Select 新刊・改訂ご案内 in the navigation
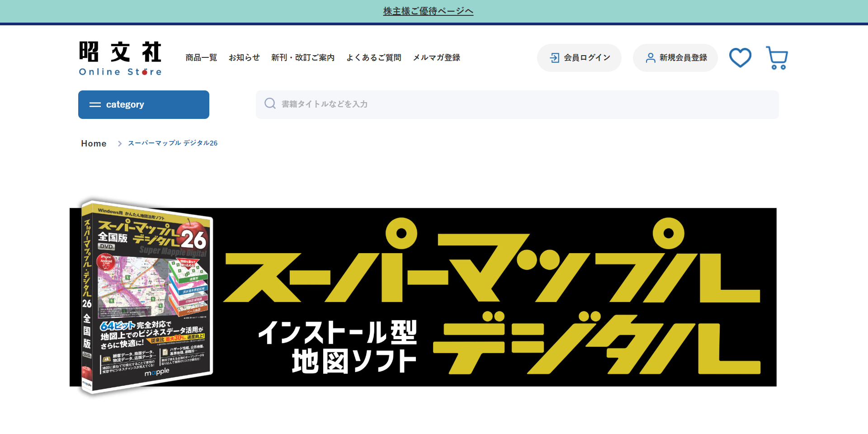 (x=302, y=57)
